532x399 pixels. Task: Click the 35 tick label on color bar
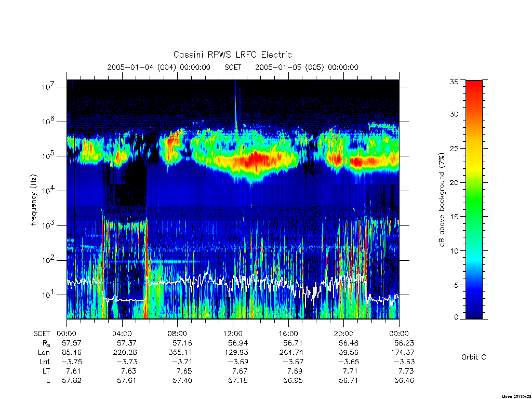point(454,82)
